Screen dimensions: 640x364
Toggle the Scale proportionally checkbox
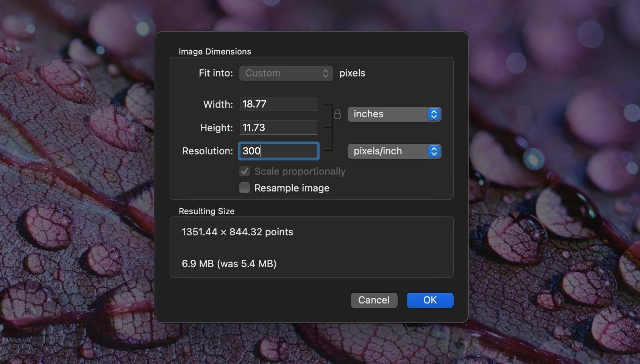point(245,171)
